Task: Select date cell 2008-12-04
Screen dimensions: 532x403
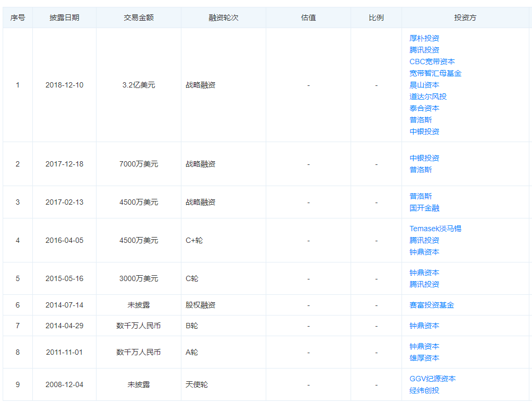Action: tap(65, 384)
